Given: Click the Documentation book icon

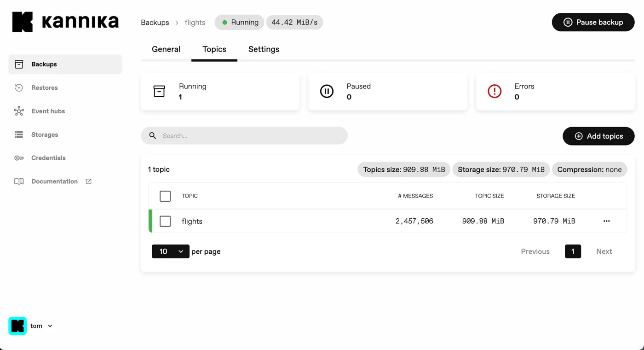Looking at the screenshot, I should [19, 181].
